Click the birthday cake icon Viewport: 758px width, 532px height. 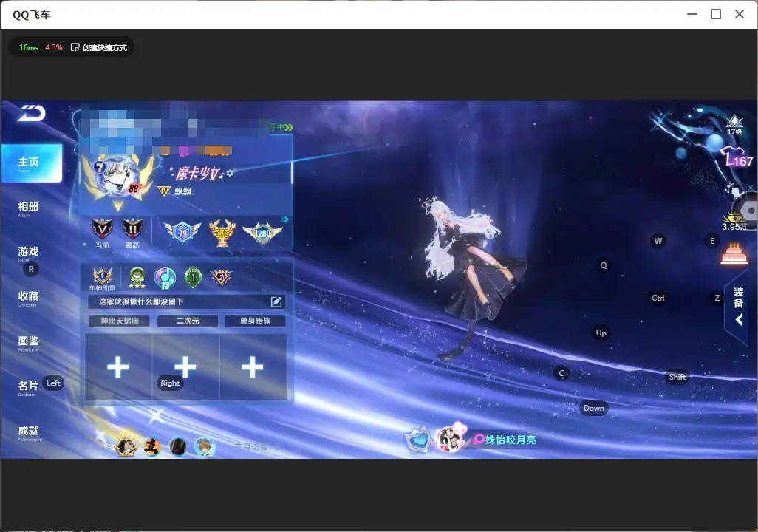pos(734,253)
